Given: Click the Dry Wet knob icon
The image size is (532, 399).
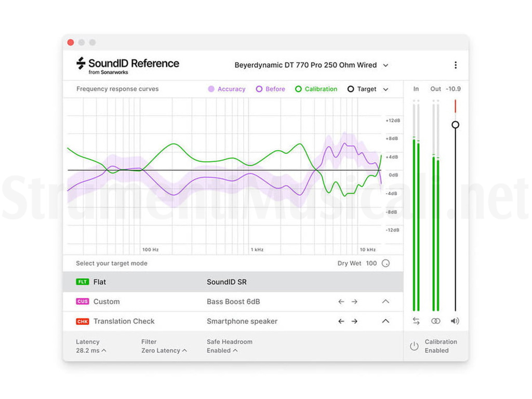Looking at the screenshot, I should [385, 263].
